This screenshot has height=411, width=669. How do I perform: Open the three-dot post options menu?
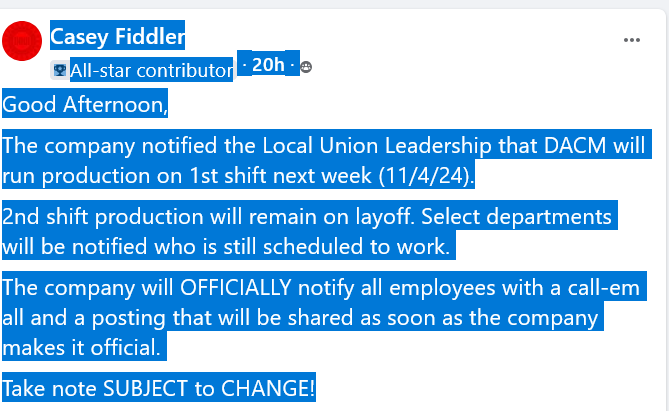click(x=631, y=40)
